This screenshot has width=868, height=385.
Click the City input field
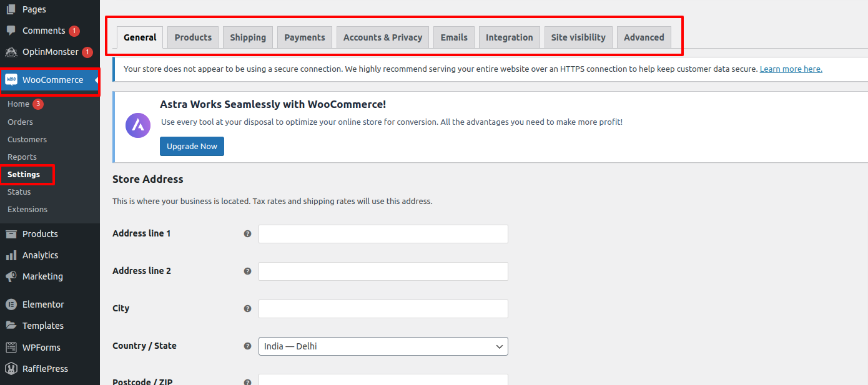(383, 309)
